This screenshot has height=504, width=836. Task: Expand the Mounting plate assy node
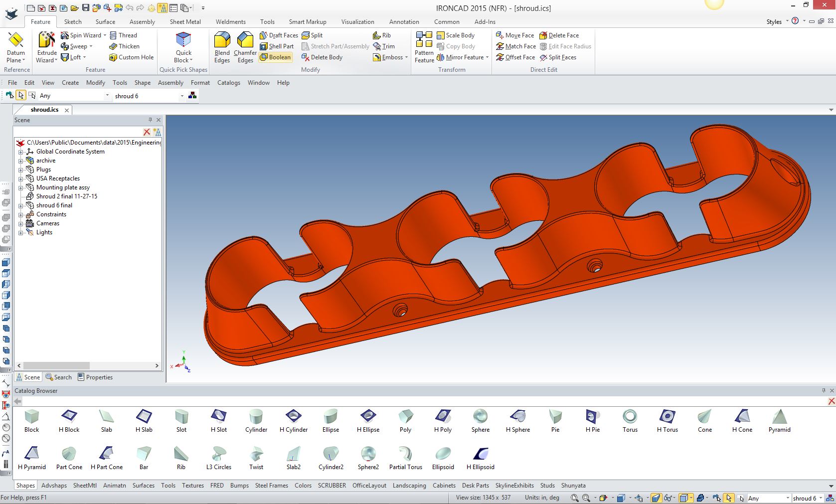21,188
